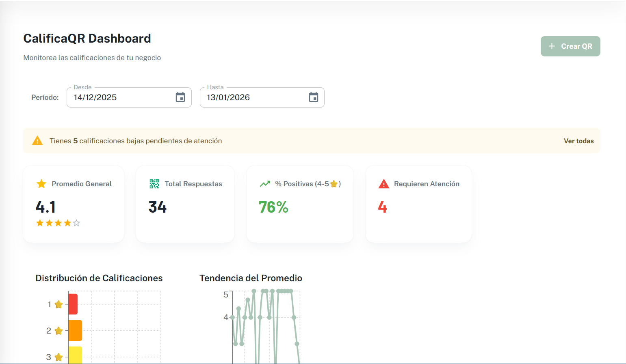Screen dimensions: 626x364
Task: Click the Total Respuestas value of 34
Action: 157,207
